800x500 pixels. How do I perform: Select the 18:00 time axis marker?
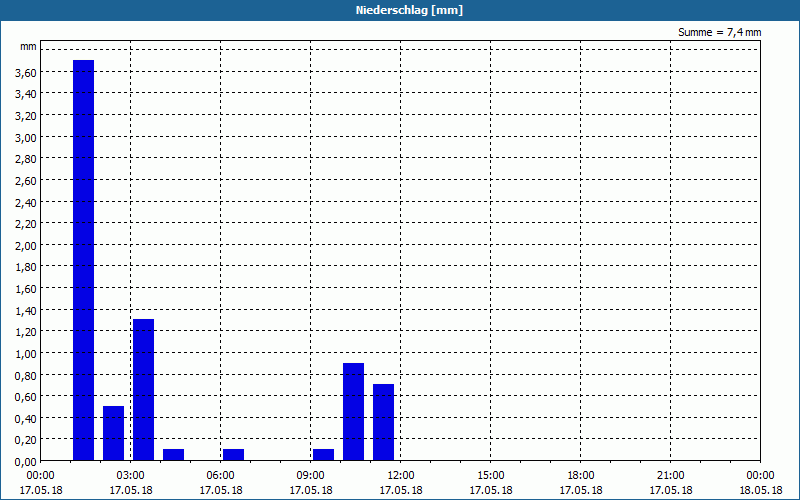[581, 476]
